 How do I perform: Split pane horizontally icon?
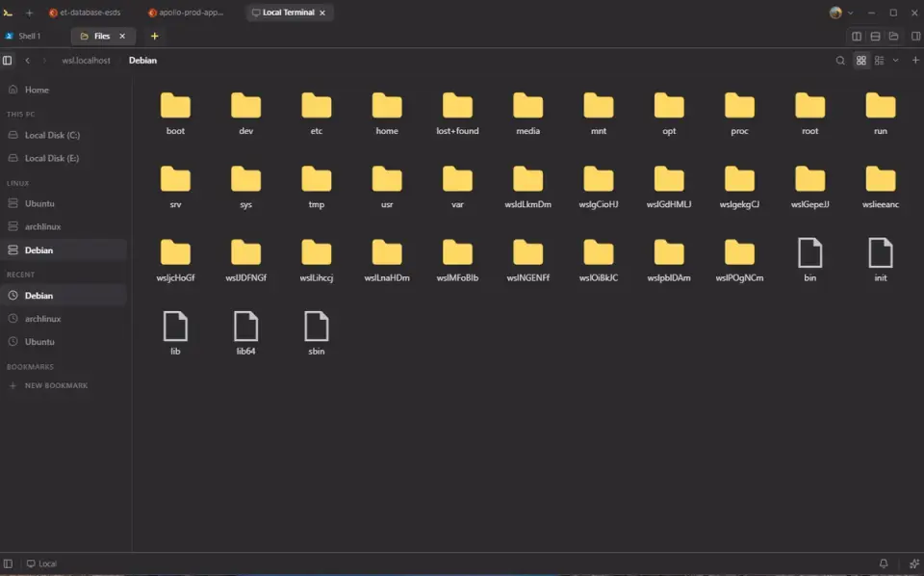(x=875, y=36)
